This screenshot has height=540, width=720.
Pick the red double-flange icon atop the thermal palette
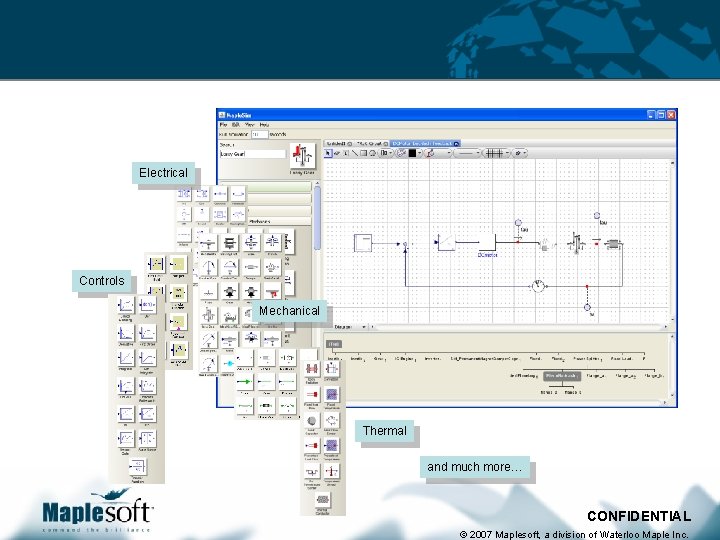311,368
